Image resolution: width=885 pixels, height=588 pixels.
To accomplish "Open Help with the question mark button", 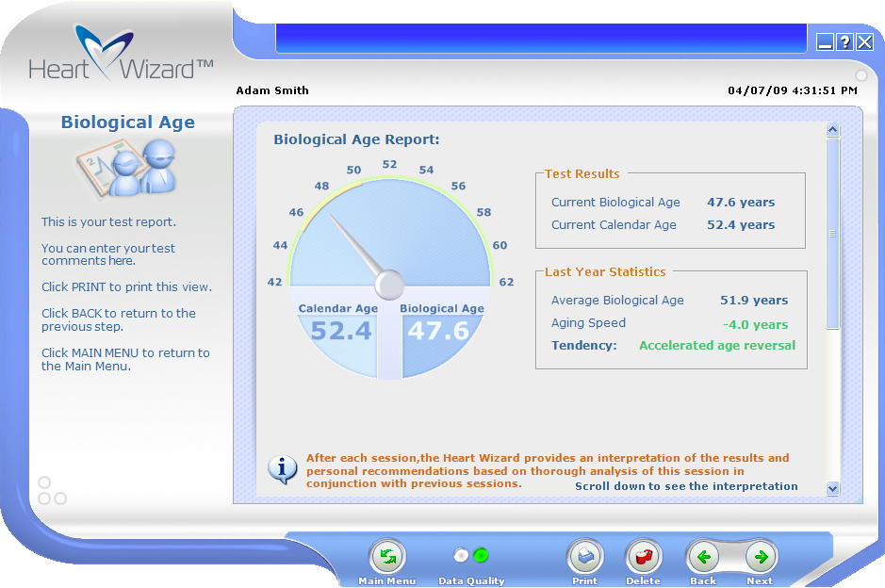I will (x=844, y=41).
